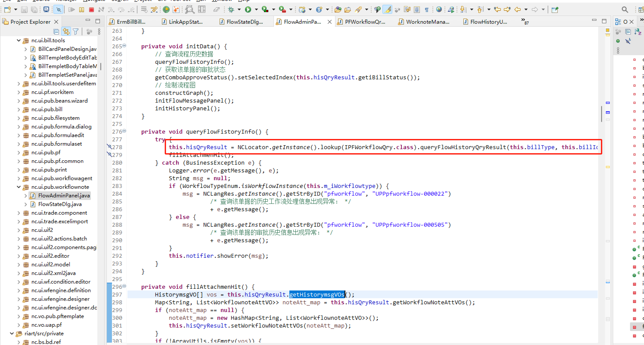Toggle Mark Occurrences highlighter button
This screenshot has height=345, width=644.
(387, 10)
